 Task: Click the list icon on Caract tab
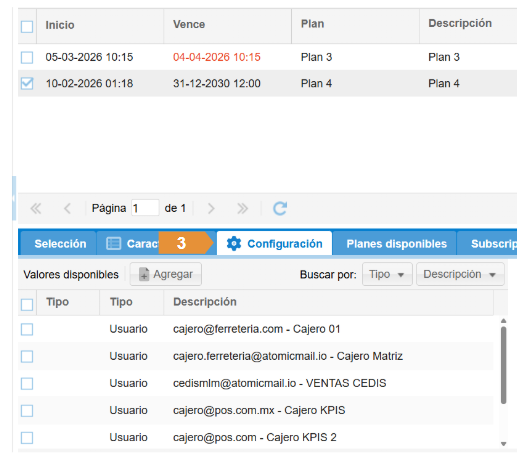click(113, 244)
